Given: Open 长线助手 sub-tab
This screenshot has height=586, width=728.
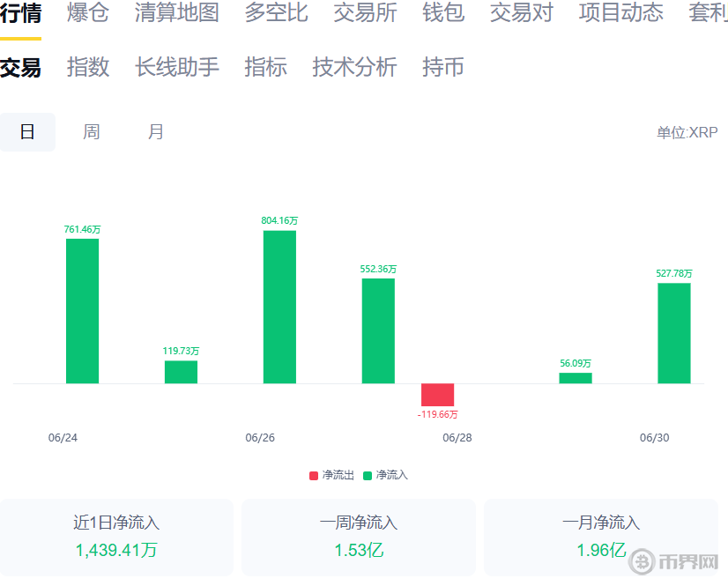Looking at the screenshot, I should (176, 67).
